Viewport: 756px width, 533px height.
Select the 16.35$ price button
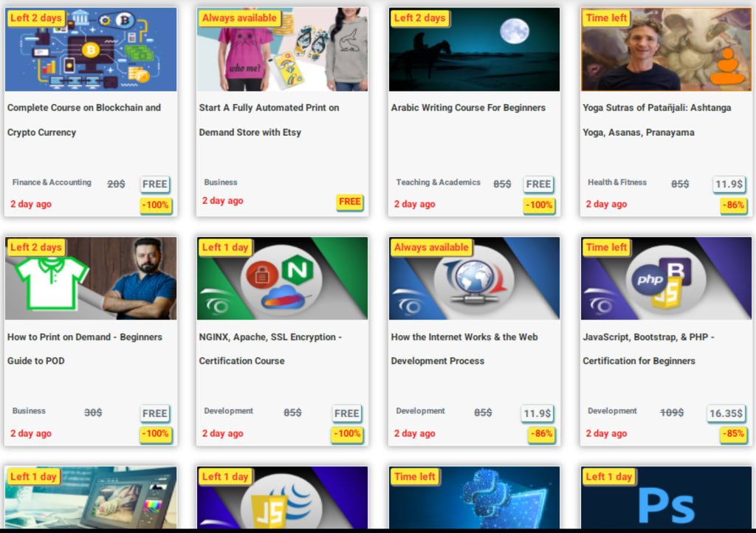coord(726,413)
